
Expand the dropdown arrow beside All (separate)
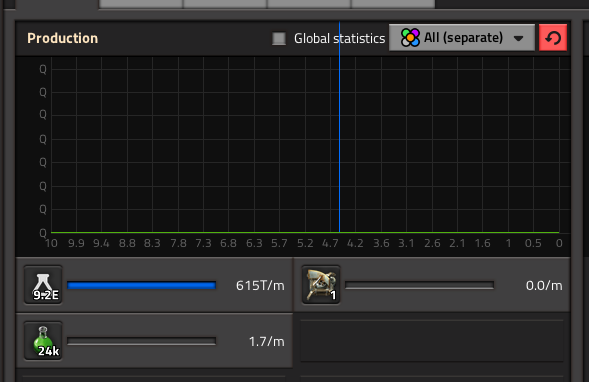519,38
